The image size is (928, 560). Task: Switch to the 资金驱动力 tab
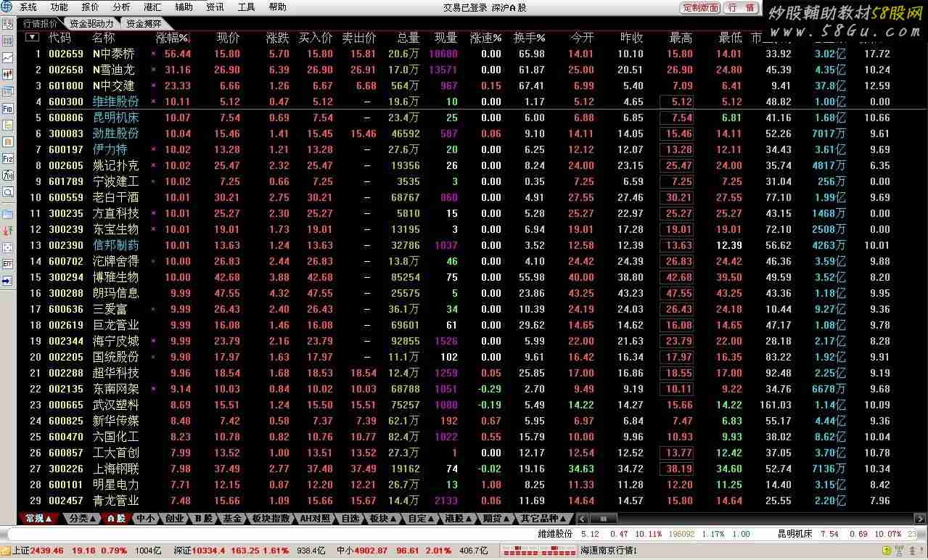91,24
